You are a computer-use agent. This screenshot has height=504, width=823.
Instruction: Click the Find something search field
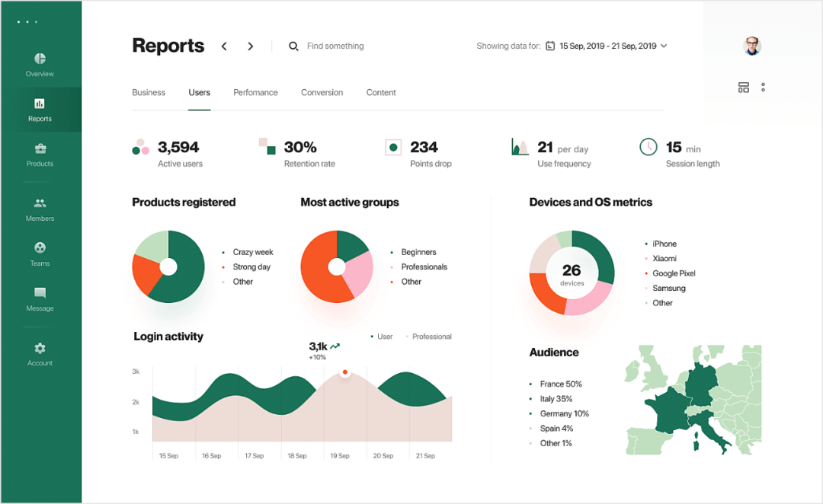(x=335, y=46)
